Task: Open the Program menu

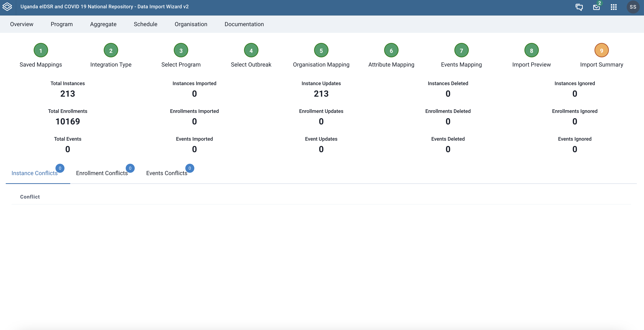Action: coord(62,24)
